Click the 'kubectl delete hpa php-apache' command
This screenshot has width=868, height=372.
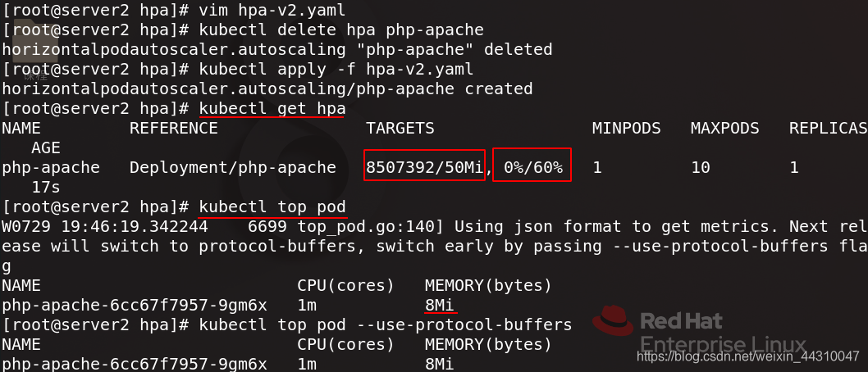pyautogui.click(x=341, y=29)
